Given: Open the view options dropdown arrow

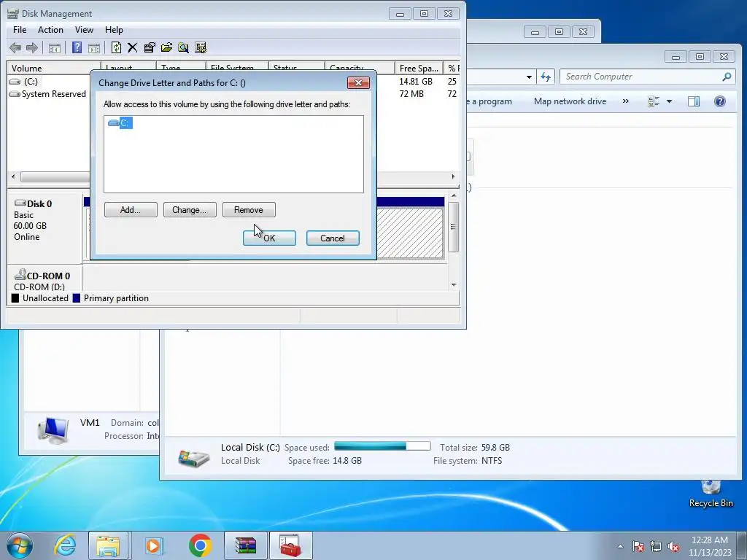Looking at the screenshot, I should point(669,101).
